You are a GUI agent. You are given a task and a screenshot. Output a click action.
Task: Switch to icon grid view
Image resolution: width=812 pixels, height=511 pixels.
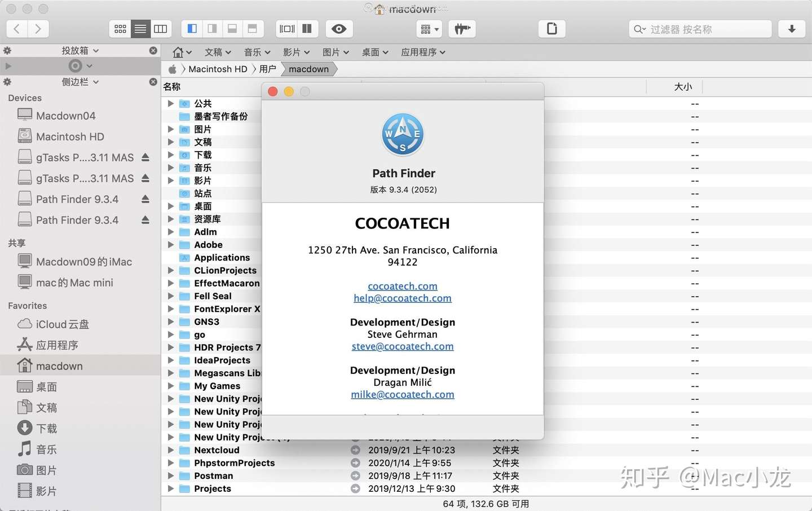pyautogui.click(x=120, y=29)
